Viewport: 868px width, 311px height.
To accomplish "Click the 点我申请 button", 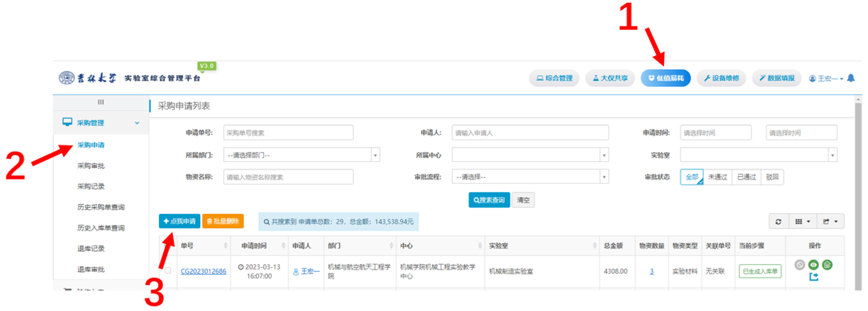I will tap(179, 221).
